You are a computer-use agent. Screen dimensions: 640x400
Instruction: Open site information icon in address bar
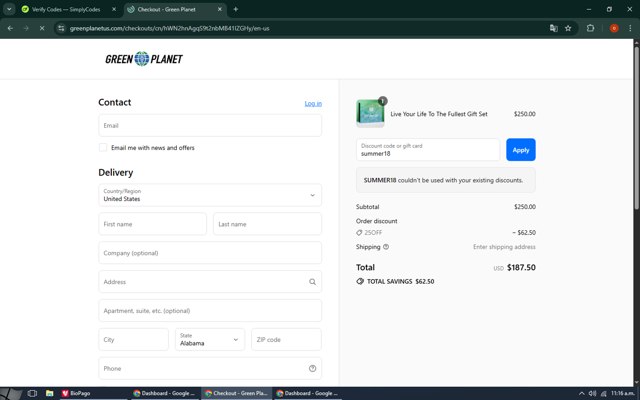pos(61,28)
